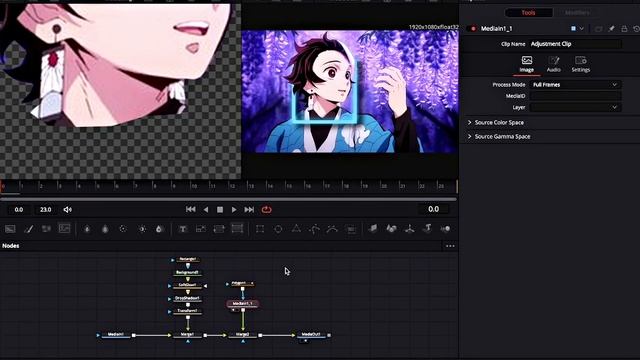Open the version chevron beside MediaIn1_1
Viewport: 640px width, 360px height.
click(582, 29)
